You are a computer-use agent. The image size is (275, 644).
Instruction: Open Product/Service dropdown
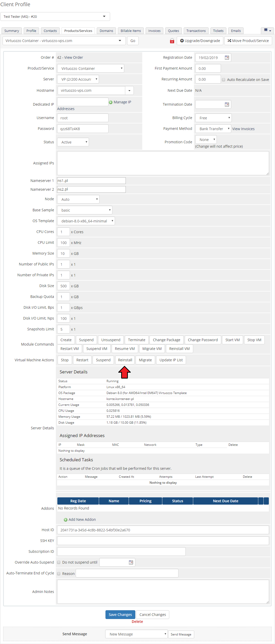coord(91,68)
